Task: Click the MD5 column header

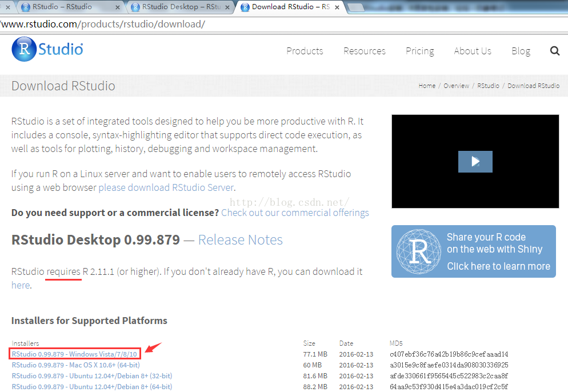Action: pos(396,343)
